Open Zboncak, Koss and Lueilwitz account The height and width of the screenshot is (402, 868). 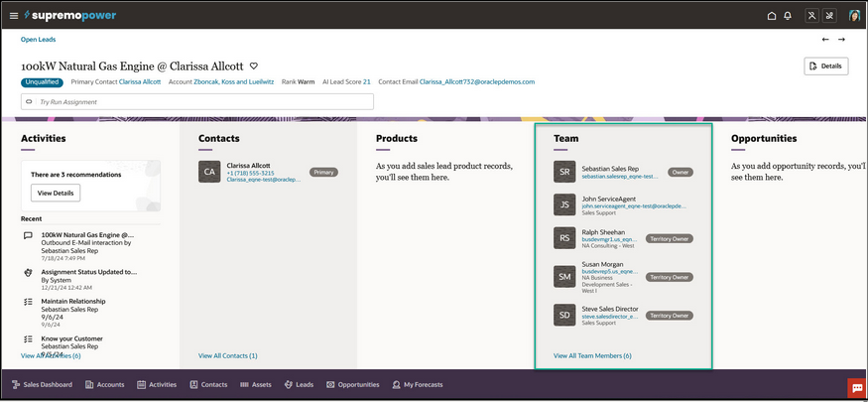click(x=233, y=82)
